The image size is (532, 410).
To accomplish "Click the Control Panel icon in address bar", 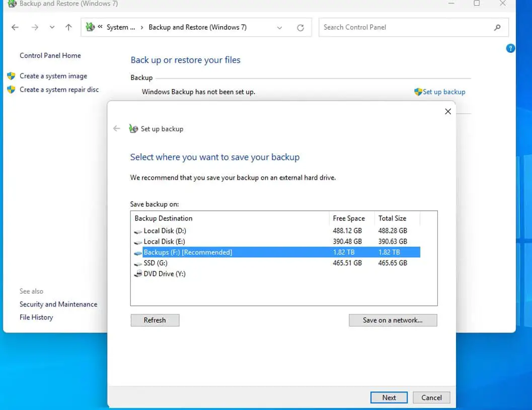I will (x=90, y=28).
